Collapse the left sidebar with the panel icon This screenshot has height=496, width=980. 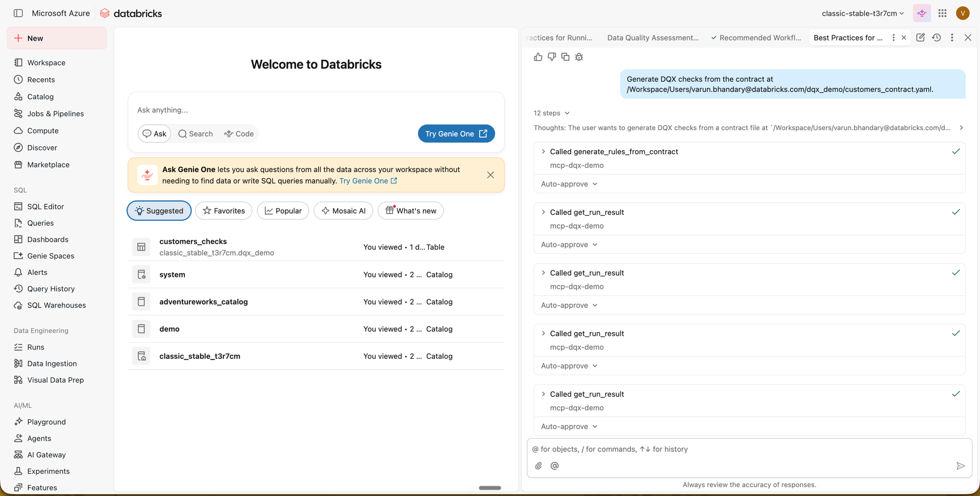coord(18,13)
